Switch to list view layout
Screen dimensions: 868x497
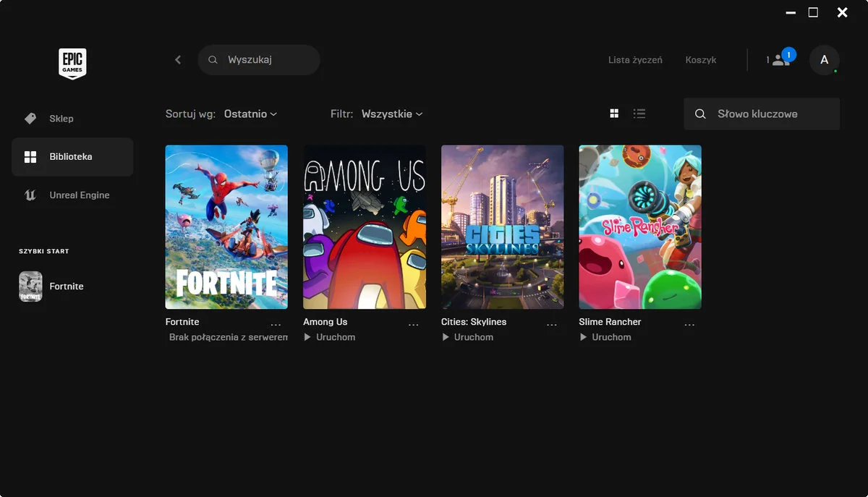point(639,114)
